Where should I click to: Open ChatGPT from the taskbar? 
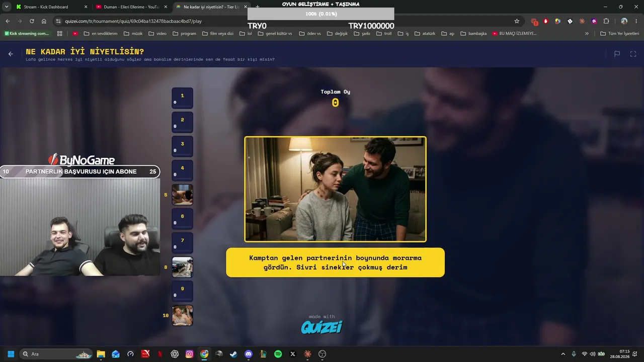pos(175,354)
